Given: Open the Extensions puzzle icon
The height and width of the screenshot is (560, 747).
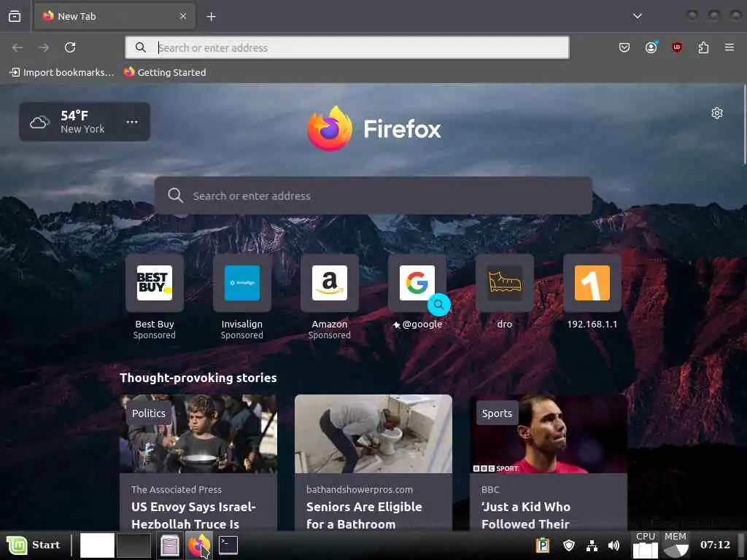Looking at the screenshot, I should 703,47.
